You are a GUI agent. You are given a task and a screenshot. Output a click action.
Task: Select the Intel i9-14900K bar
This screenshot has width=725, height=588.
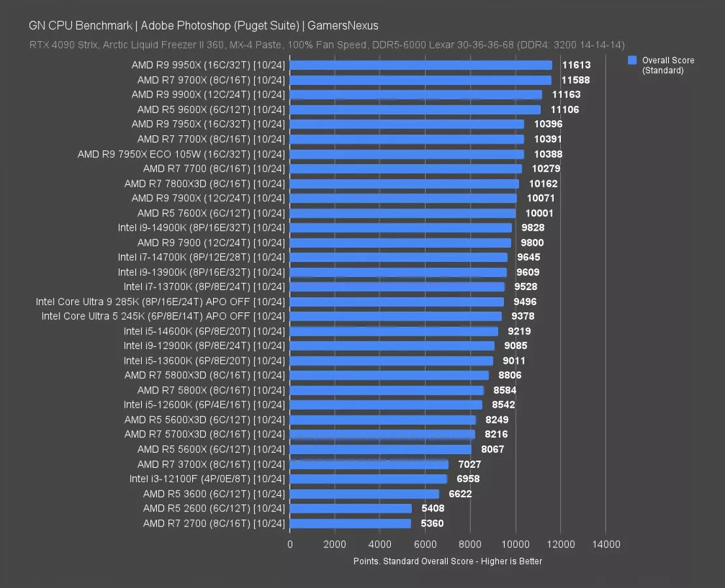pos(401,228)
